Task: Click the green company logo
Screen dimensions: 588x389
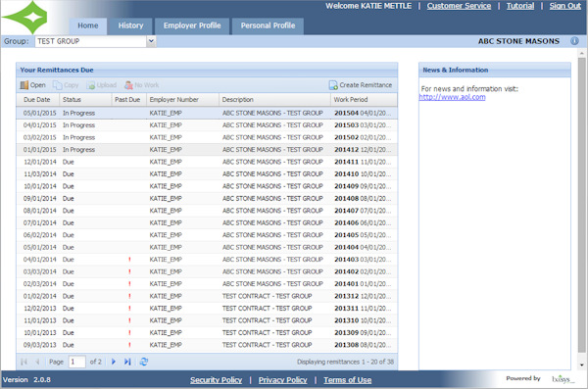Action: pyautogui.click(x=24, y=18)
